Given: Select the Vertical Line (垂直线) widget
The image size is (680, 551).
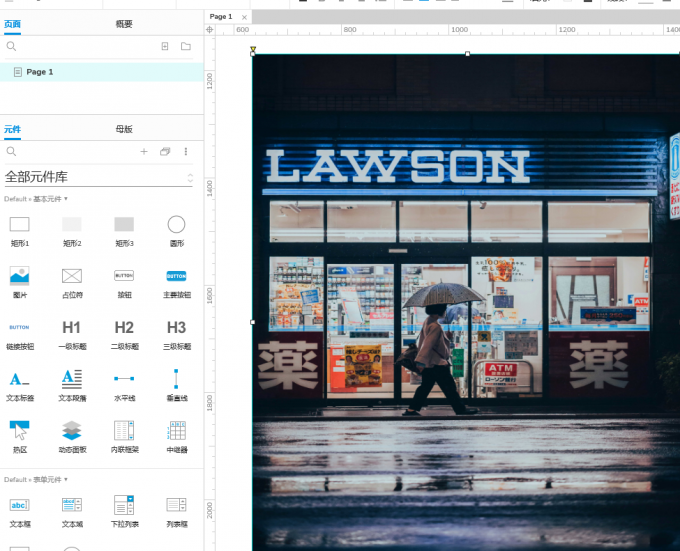Looking at the screenshot, I should pyautogui.click(x=177, y=386).
